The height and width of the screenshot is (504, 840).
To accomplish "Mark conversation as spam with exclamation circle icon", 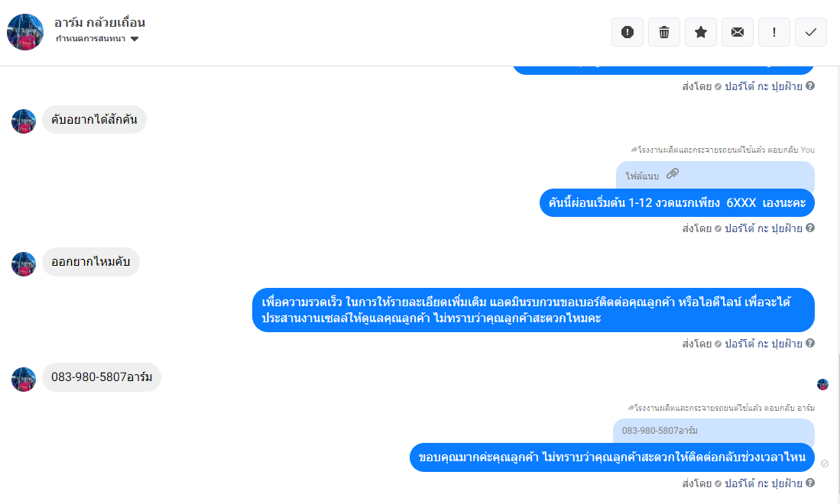I will (x=628, y=32).
